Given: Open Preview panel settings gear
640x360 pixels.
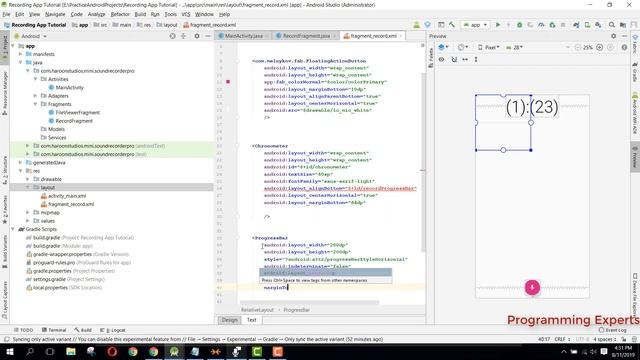Looking at the screenshot, I should 613,36.
